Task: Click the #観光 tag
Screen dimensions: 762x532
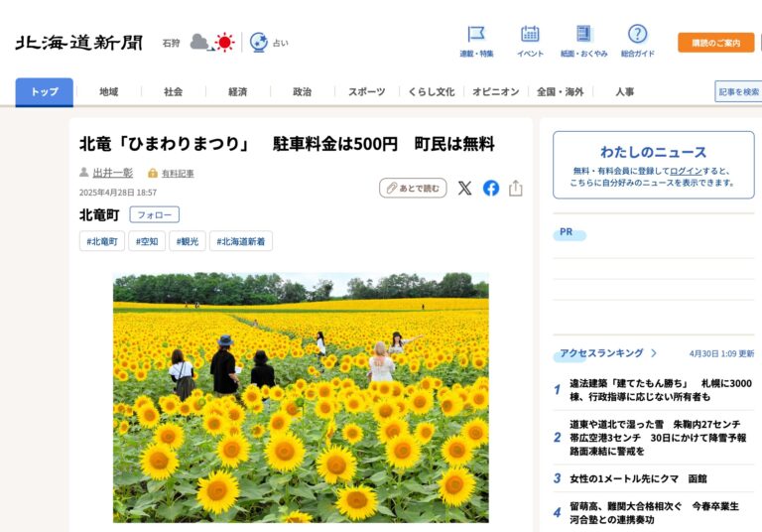Action: click(188, 241)
